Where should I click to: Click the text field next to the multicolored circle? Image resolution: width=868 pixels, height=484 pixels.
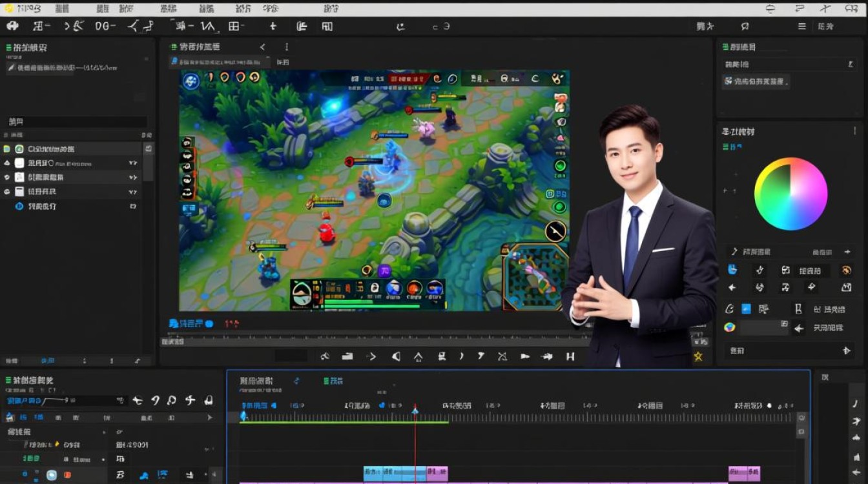point(764,327)
